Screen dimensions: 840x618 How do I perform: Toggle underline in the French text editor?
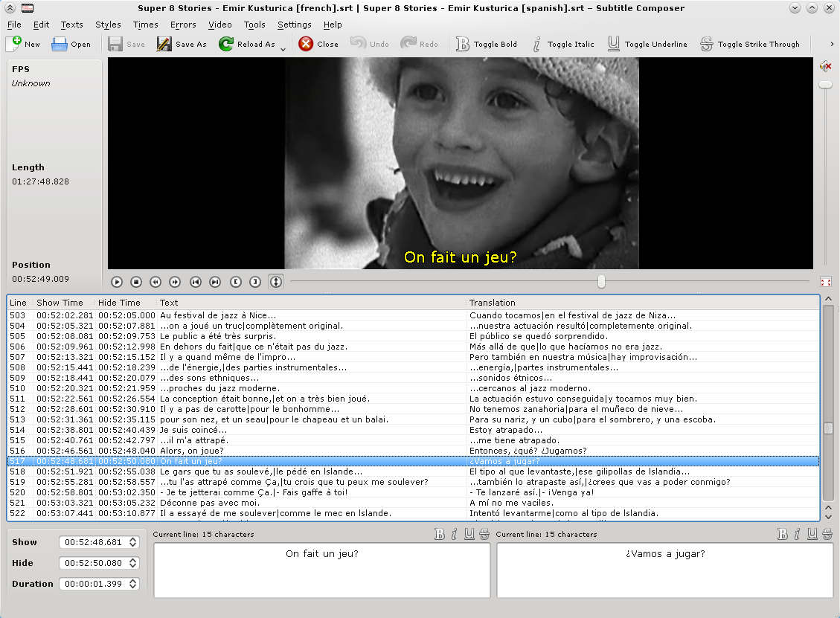pyautogui.click(x=469, y=534)
